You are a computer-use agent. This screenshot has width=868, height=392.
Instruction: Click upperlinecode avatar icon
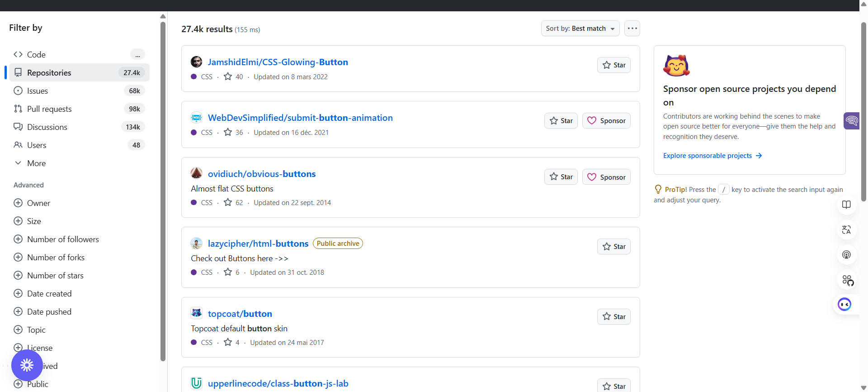pos(196,383)
